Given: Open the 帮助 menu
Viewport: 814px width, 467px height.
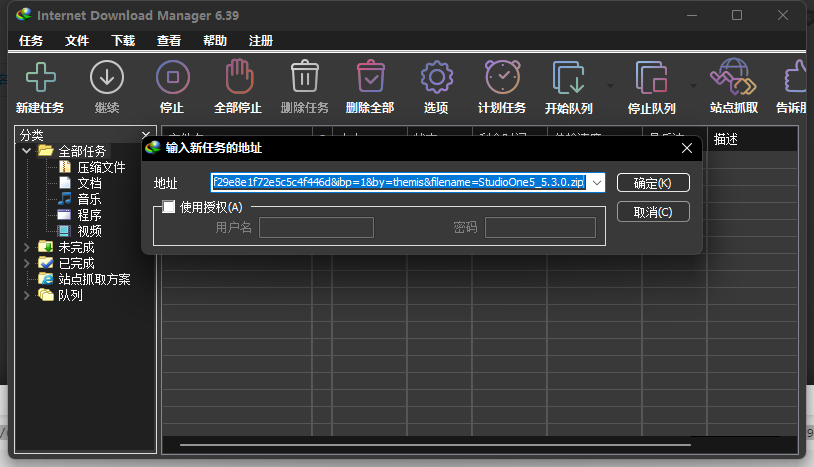Looking at the screenshot, I should point(215,40).
